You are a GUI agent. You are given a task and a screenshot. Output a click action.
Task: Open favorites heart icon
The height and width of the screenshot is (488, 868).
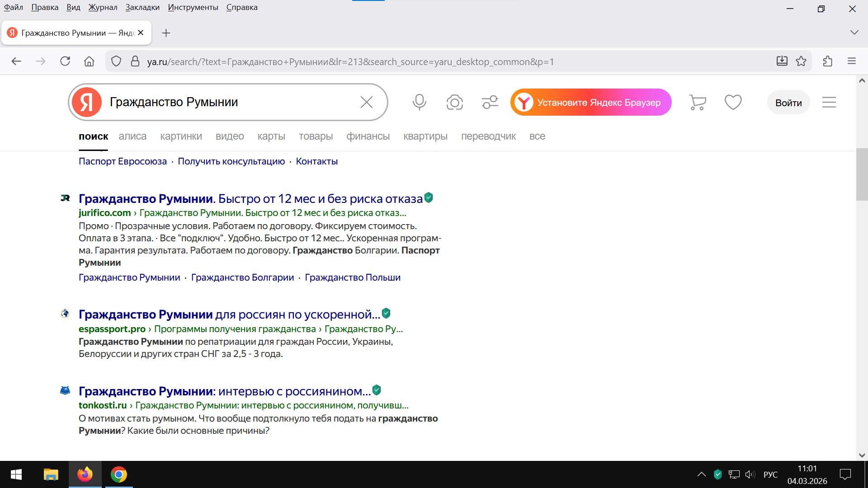coord(733,102)
